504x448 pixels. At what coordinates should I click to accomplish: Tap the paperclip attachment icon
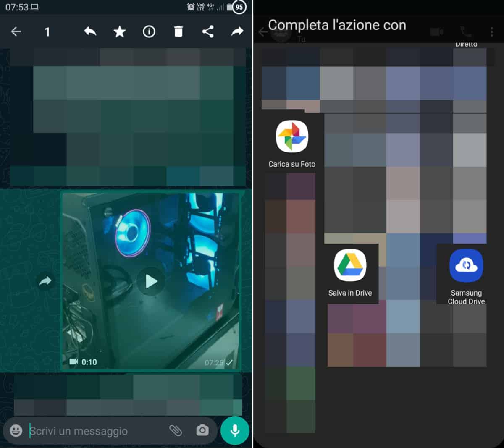pos(176,430)
